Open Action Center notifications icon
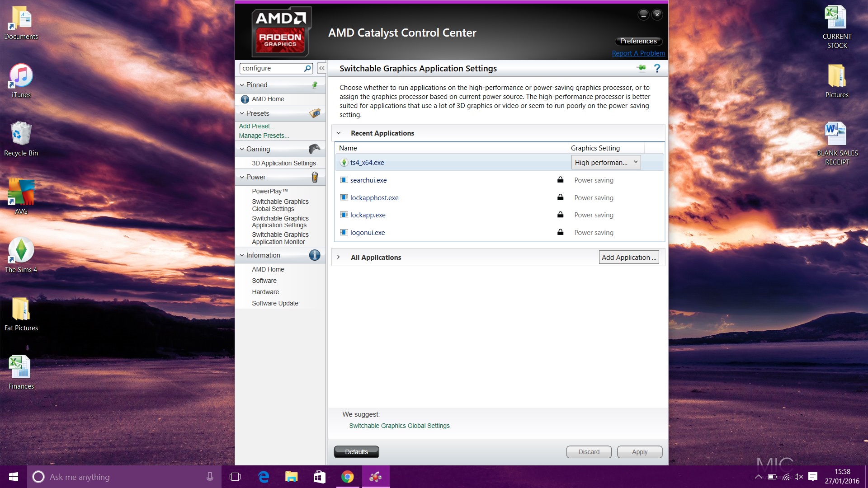The image size is (868, 488). 813,477
